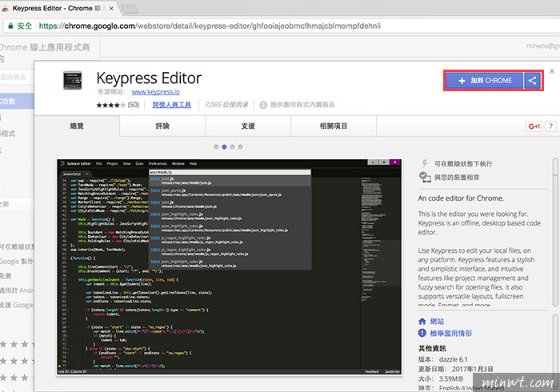This screenshot has height=392, width=560.
Task: Click the 7,065 位使用者 user count
Action: pos(226,105)
